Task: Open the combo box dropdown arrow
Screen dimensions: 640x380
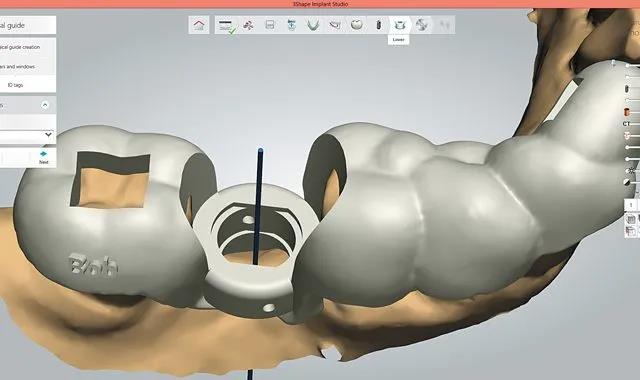Action: 48,134
